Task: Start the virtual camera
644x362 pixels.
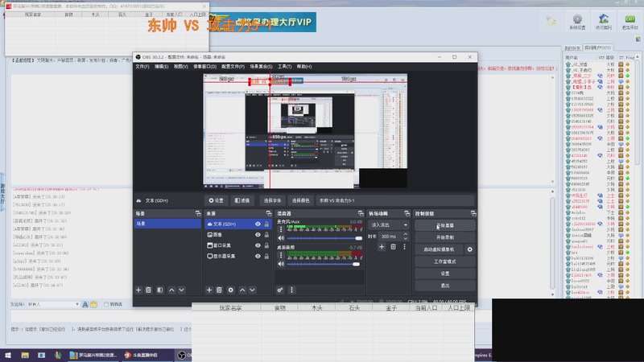Action: (x=439, y=249)
